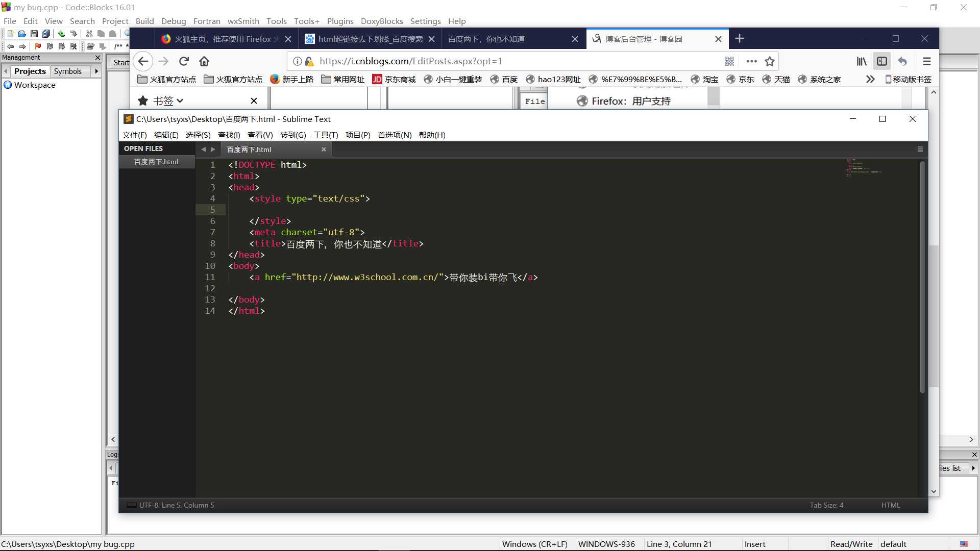Close 百度两下.html tab in Sublime Text
The height and width of the screenshot is (551, 980).
click(324, 149)
